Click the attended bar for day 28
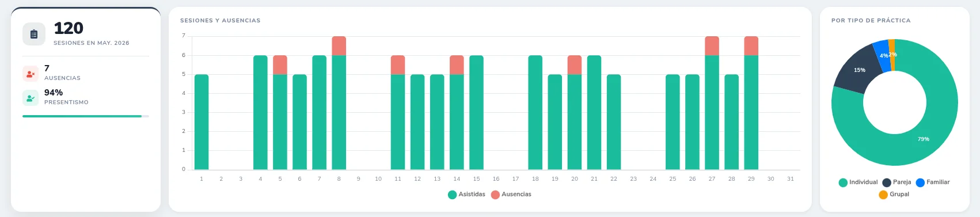This screenshot has height=217, width=980. [x=732, y=122]
